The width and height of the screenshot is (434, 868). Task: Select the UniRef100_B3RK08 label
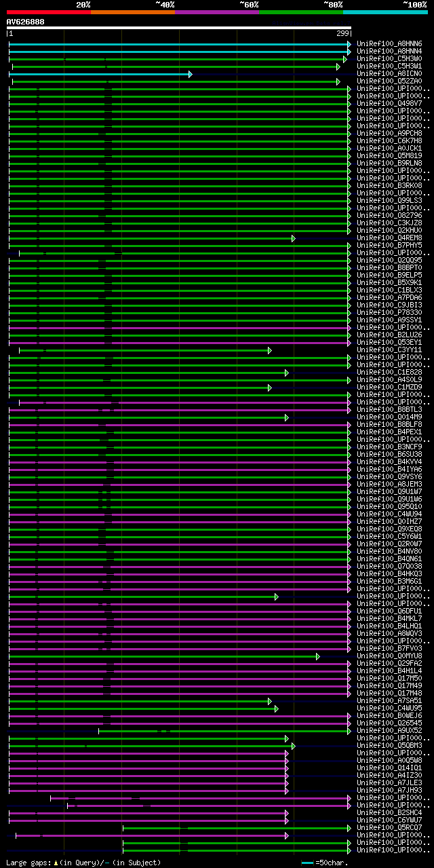pyautogui.click(x=389, y=186)
